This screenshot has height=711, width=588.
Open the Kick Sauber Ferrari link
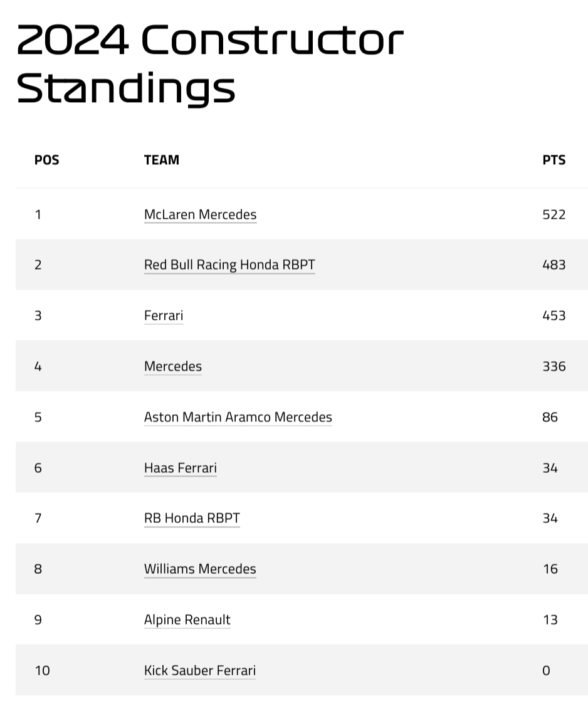pyautogui.click(x=199, y=671)
